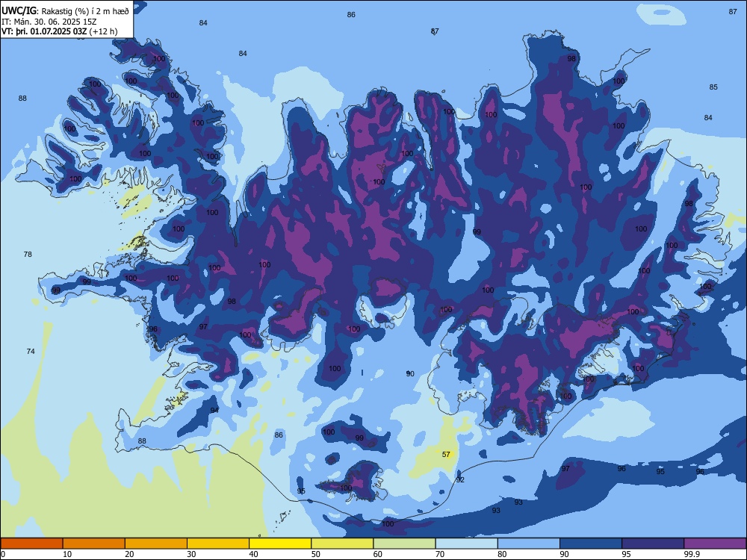The height and width of the screenshot is (560, 747).
Task: Choose the 30–40 golden legend swatch
Action: click(x=218, y=544)
